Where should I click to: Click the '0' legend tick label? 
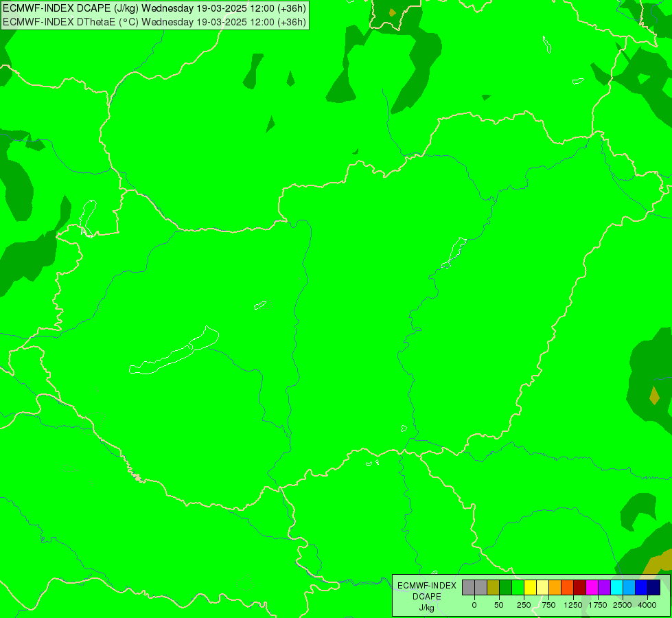[x=474, y=605]
